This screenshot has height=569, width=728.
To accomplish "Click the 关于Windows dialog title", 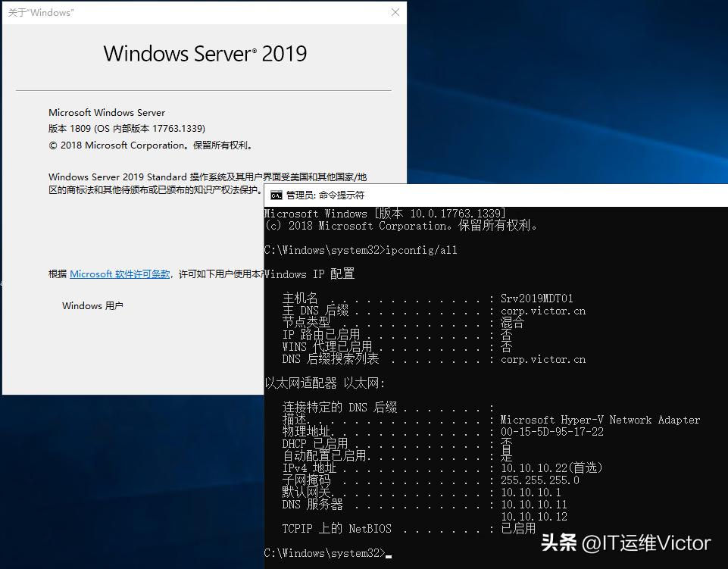I will pyautogui.click(x=42, y=12).
